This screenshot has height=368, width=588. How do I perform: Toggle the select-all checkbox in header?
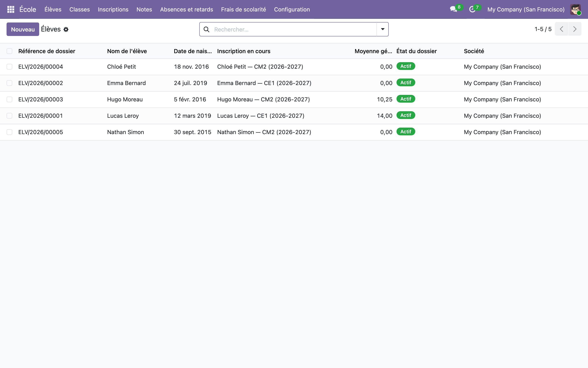click(x=9, y=51)
